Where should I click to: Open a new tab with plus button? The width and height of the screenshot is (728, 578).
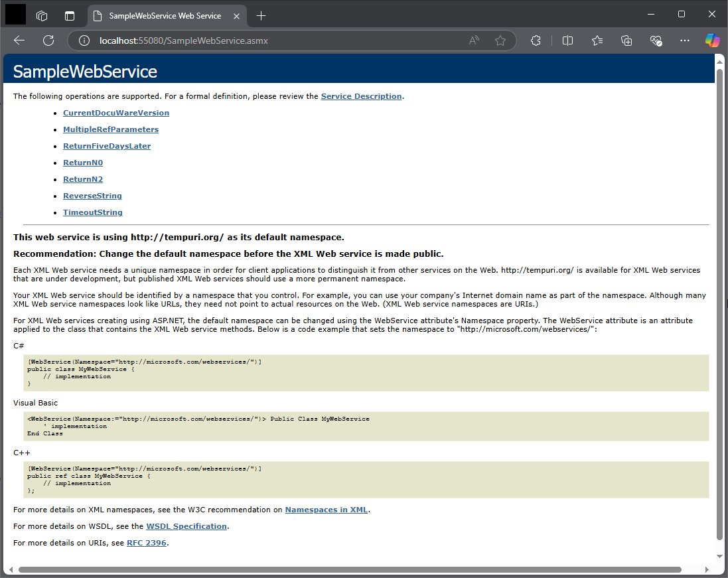(x=261, y=16)
